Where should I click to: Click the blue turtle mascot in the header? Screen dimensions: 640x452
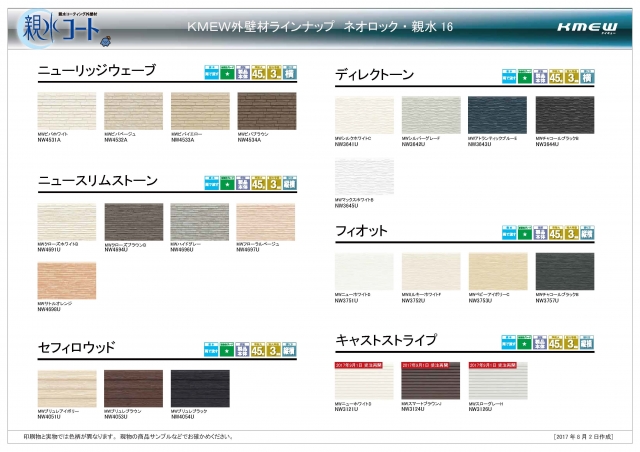pyautogui.click(x=105, y=41)
